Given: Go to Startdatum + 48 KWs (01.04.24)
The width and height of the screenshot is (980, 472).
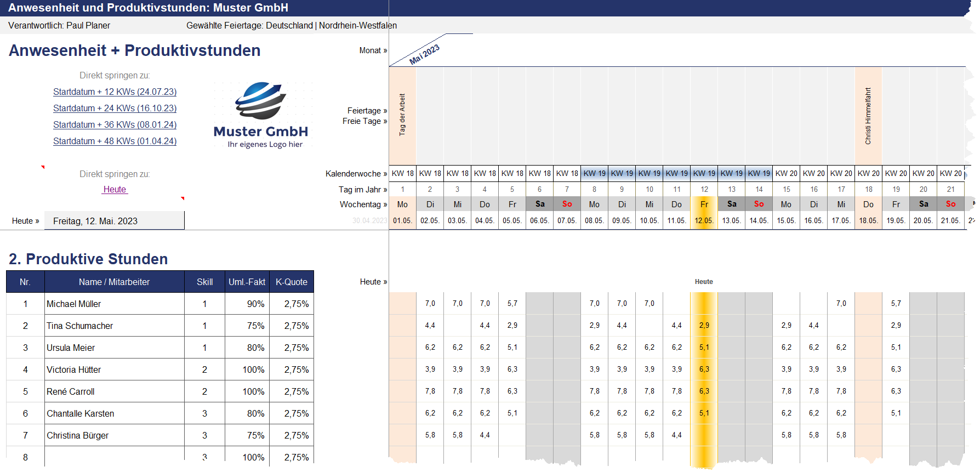Looking at the screenshot, I should tap(115, 141).
